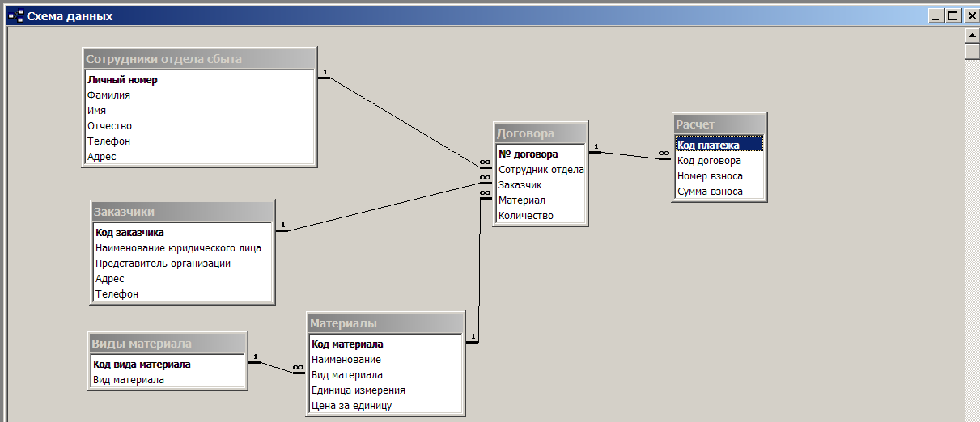
Task: Click the relationship line between Виды материала and Материалы
Action: pyautogui.click(x=277, y=367)
